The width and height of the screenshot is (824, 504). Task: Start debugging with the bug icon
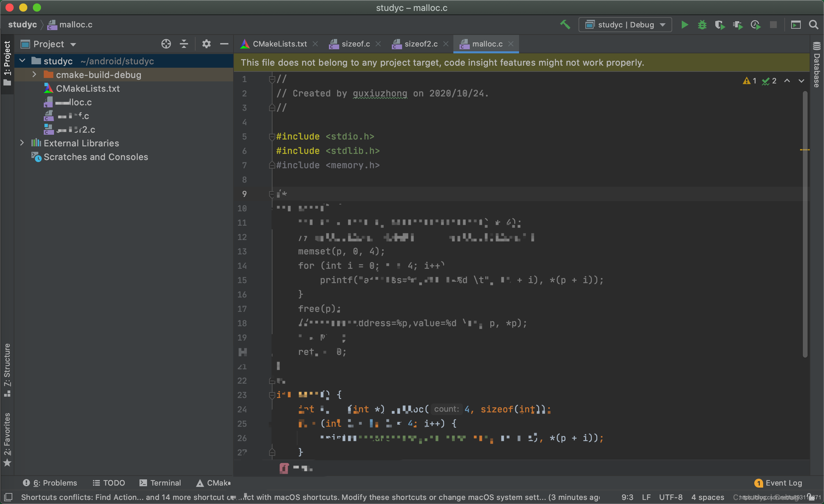tap(702, 25)
